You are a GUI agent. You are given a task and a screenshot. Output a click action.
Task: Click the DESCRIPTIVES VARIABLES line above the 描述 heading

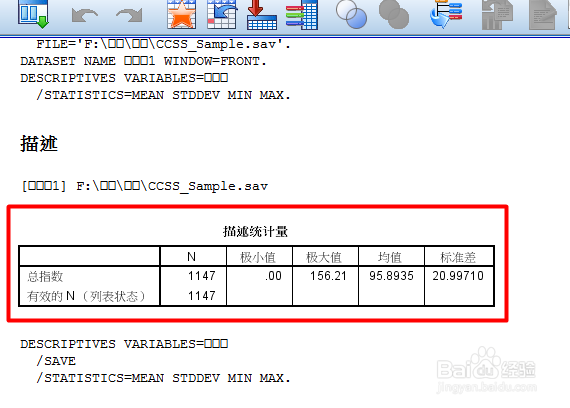[x=124, y=78]
